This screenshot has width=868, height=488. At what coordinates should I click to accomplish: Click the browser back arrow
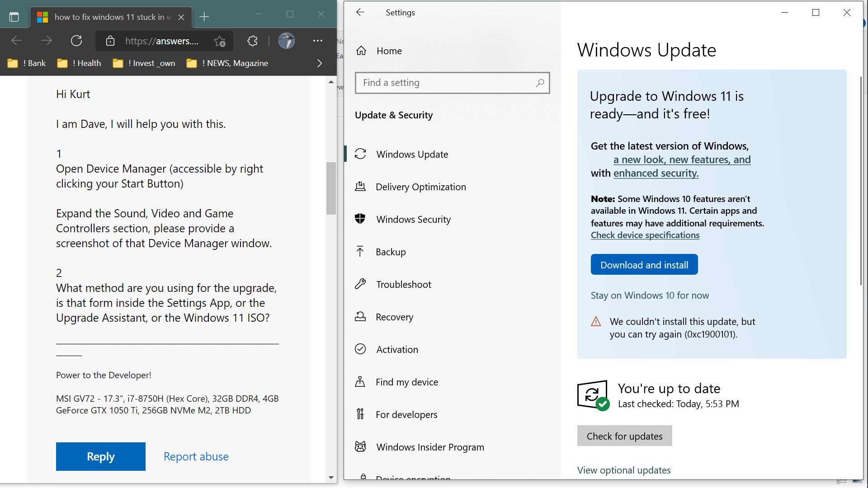coord(17,41)
